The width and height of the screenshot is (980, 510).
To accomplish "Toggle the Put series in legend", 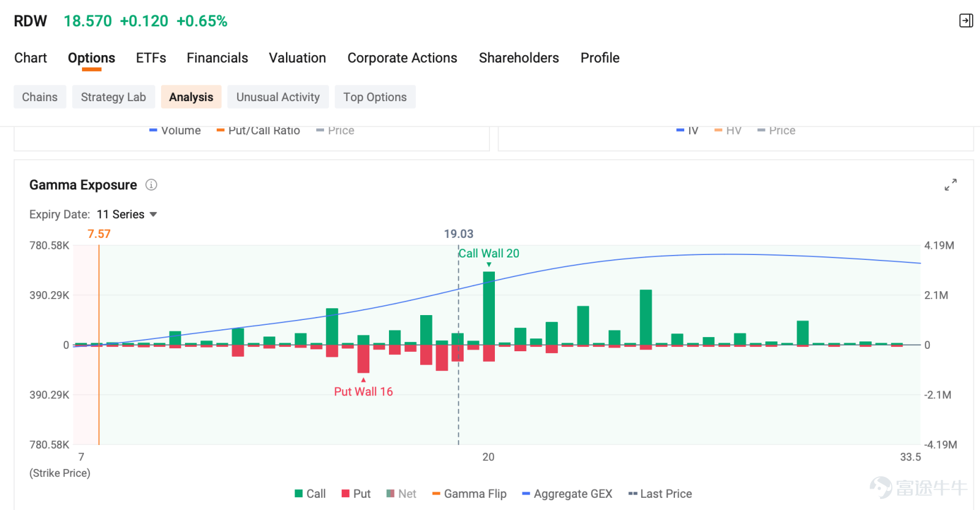I will click(356, 493).
